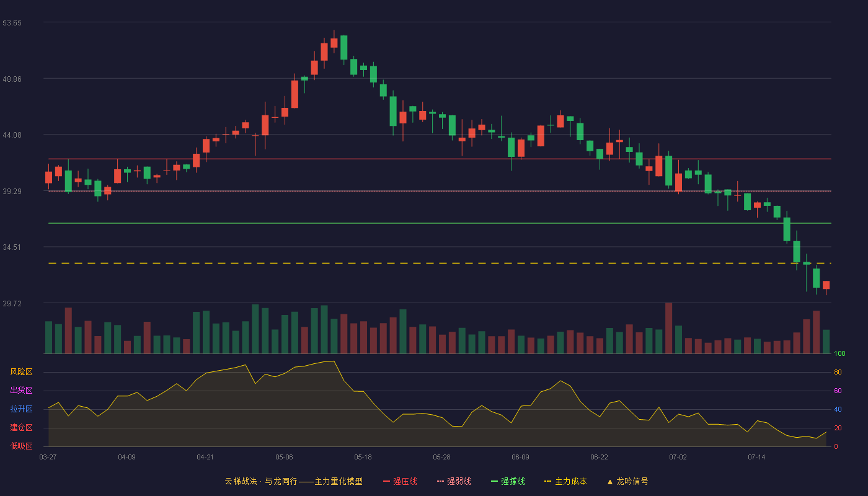The width and height of the screenshot is (868, 496).
Task: Select the 拉升区 zone label
Action: coord(21,409)
